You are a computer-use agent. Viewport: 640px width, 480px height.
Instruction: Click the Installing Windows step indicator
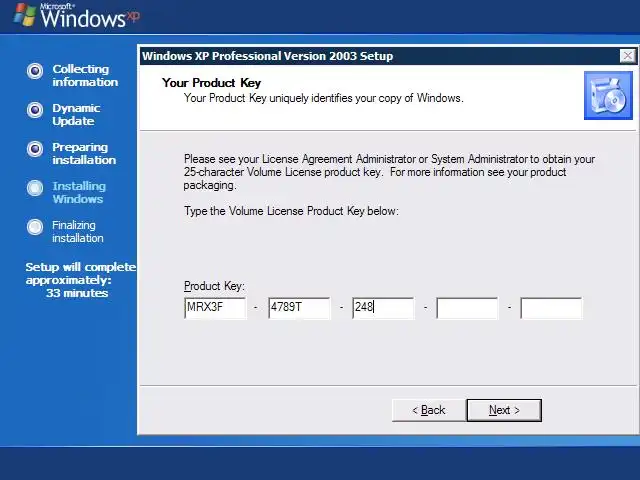(35, 188)
